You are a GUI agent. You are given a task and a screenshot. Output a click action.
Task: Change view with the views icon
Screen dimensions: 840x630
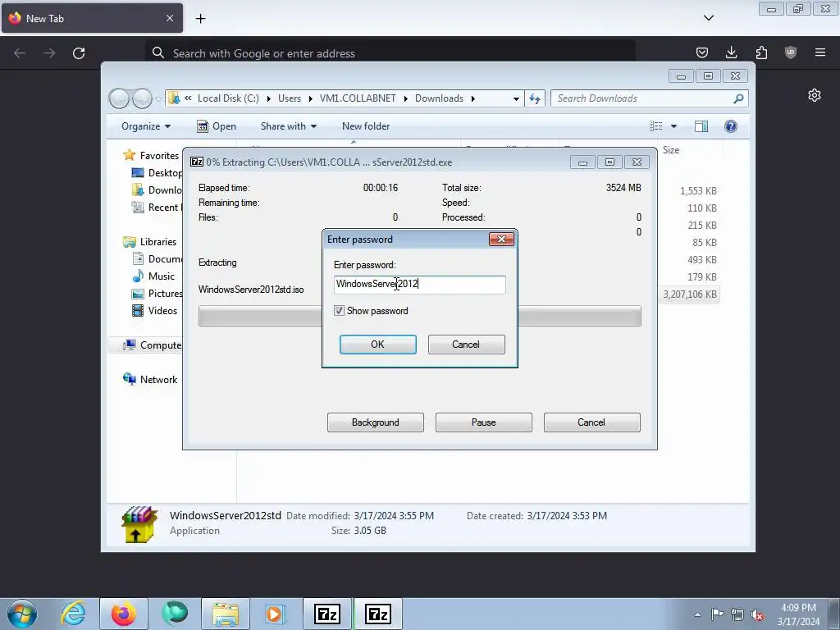(656, 126)
